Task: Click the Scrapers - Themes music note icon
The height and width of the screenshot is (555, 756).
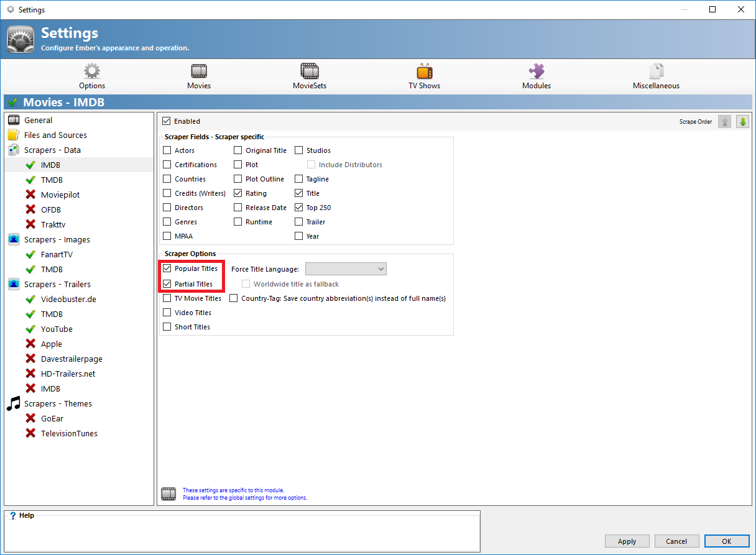Action: (14, 403)
